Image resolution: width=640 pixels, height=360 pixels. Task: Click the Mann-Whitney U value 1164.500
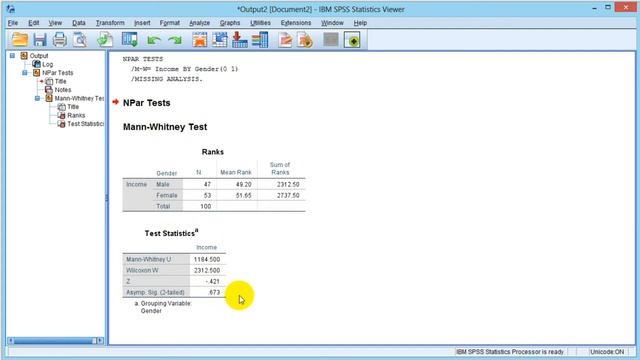click(x=207, y=259)
